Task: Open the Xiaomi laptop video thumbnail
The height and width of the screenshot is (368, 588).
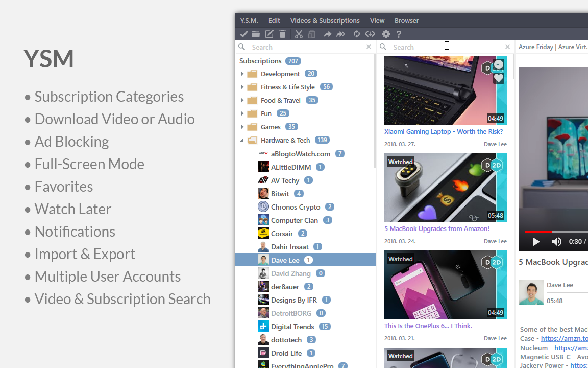Action: [445, 90]
